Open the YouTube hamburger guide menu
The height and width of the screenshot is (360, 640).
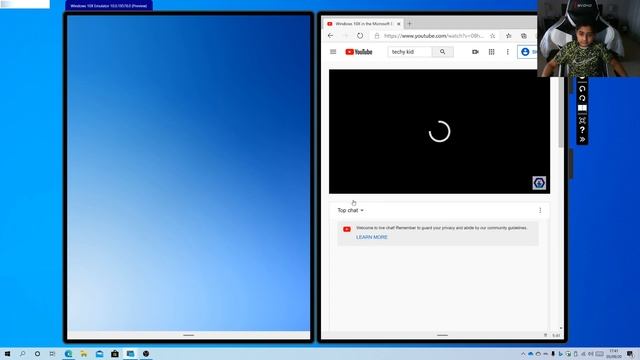[x=333, y=52]
